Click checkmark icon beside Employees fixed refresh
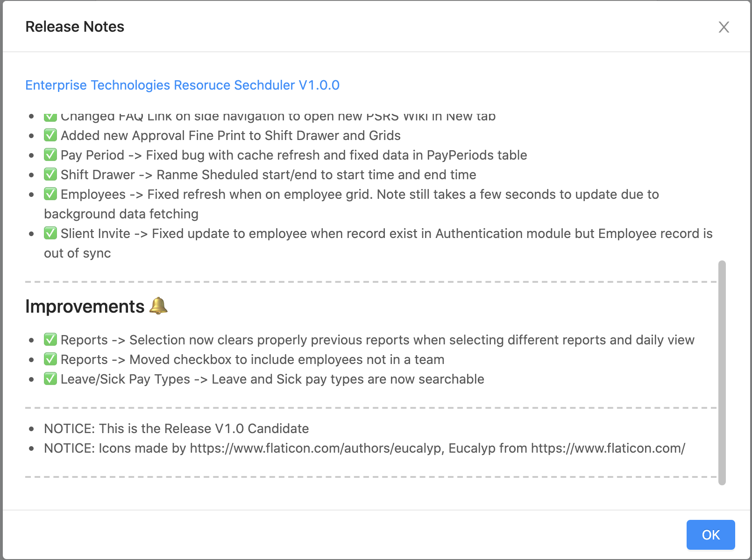752x560 pixels. [50, 194]
